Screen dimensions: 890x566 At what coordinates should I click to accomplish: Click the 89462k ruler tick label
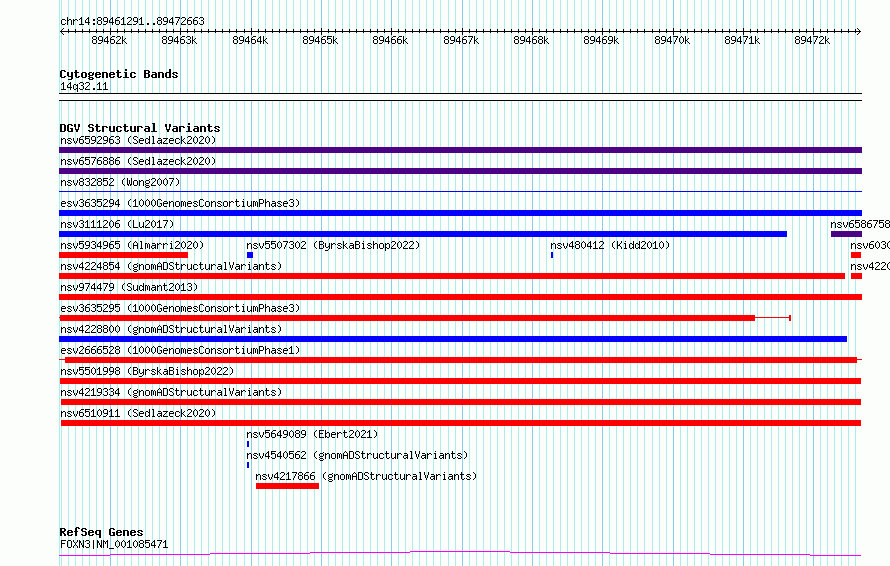(x=109, y=40)
